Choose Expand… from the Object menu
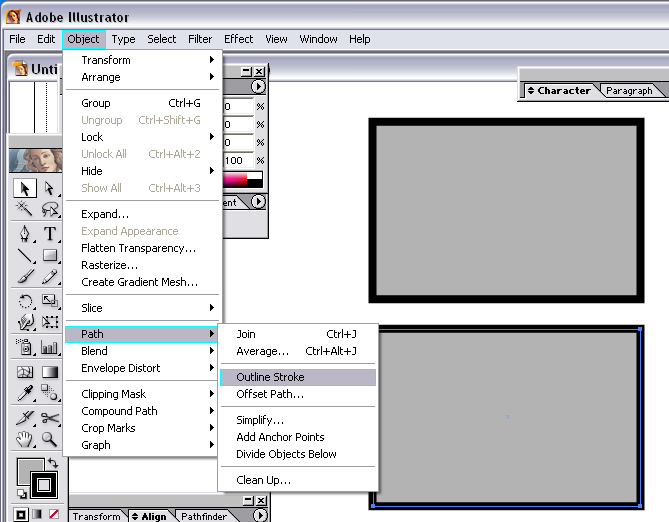Screen dimensions: 669x522 [143, 214]
